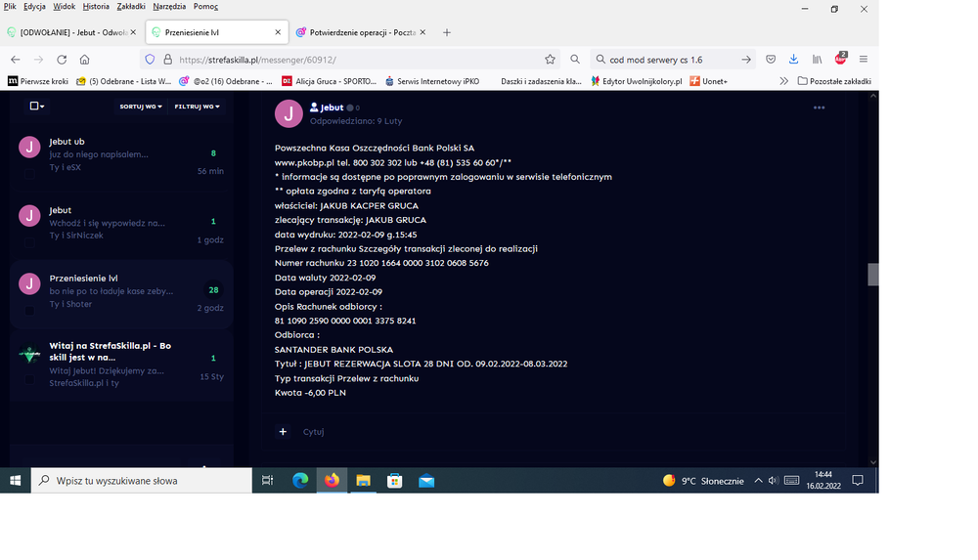Viewport: 978px width, 560px height.
Task: Open the browser home page
Action: pos(84,60)
